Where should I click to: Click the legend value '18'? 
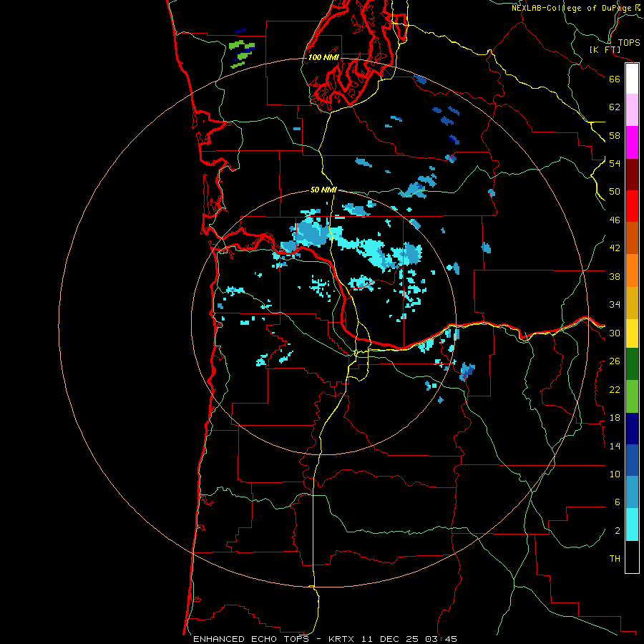pyautogui.click(x=615, y=418)
